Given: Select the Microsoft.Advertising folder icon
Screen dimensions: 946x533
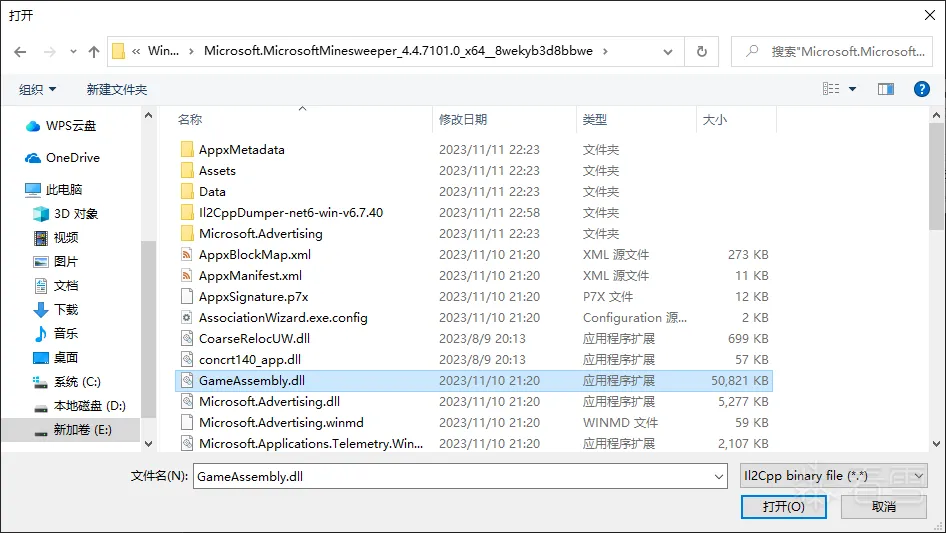Looking at the screenshot, I should point(187,234).
